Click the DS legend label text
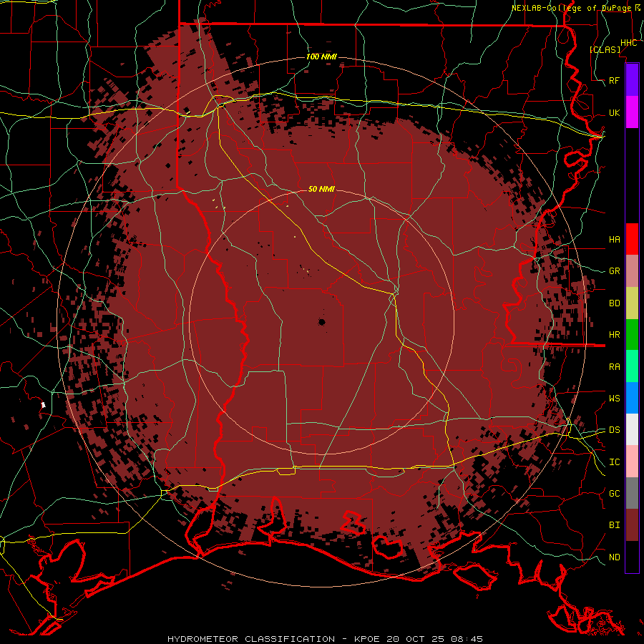 tap(615, 430)
